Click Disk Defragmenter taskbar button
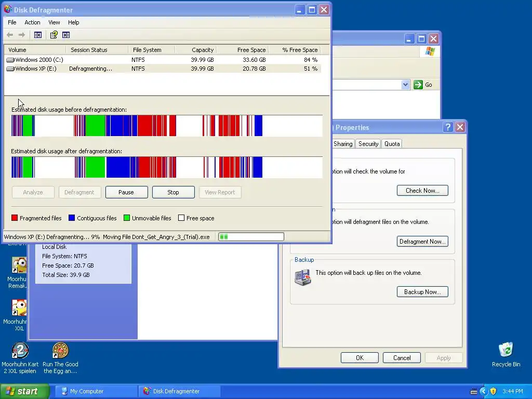This screenshot has height=399, width=532. (180, 391)
